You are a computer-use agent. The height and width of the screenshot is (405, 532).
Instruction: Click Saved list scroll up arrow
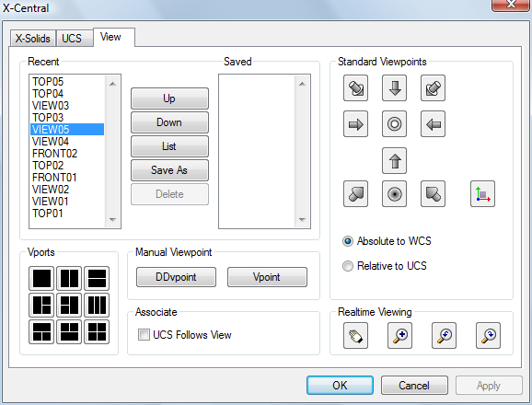click(302, 84)
